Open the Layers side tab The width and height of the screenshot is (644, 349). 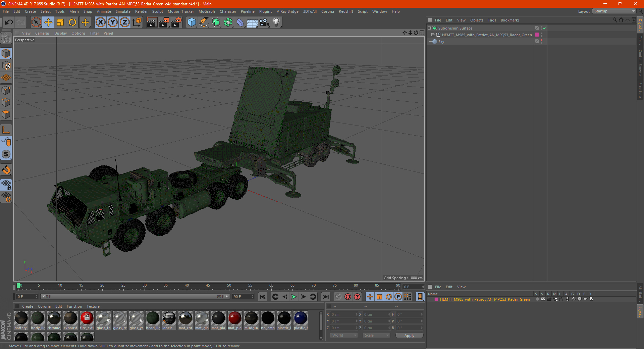click(640, 311)
